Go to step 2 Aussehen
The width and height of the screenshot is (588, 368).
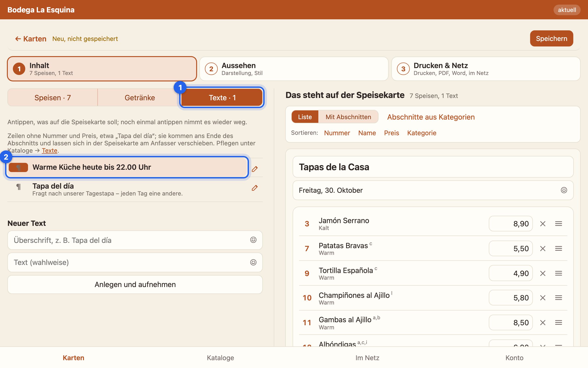pyautogui.click(x=294, y=69)
